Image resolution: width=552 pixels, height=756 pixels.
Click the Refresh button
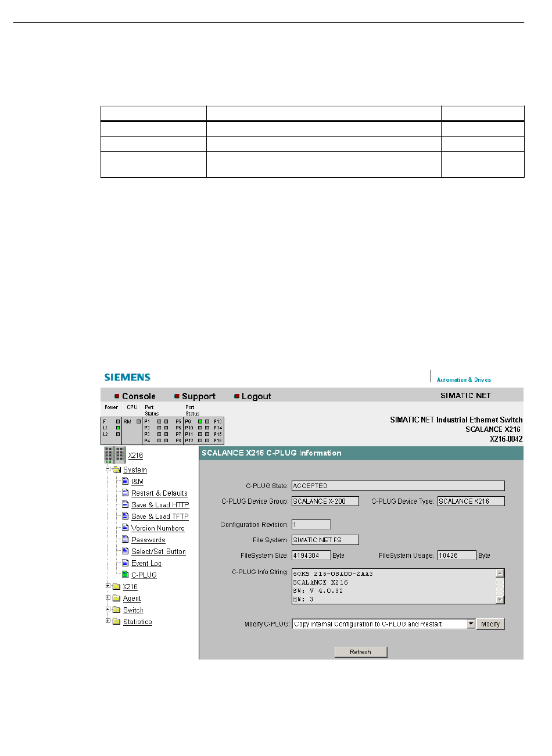(361, 652)
